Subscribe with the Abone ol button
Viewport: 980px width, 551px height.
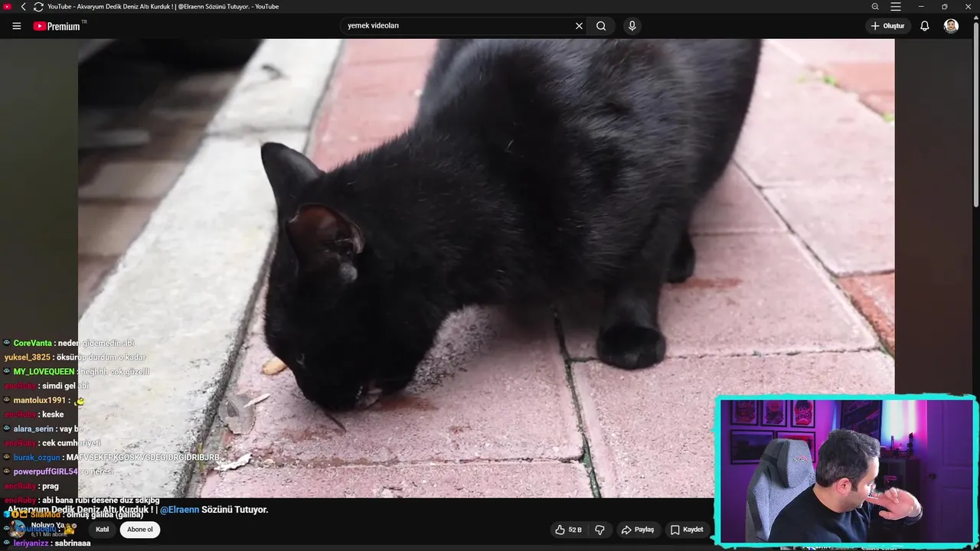[140, 530]
